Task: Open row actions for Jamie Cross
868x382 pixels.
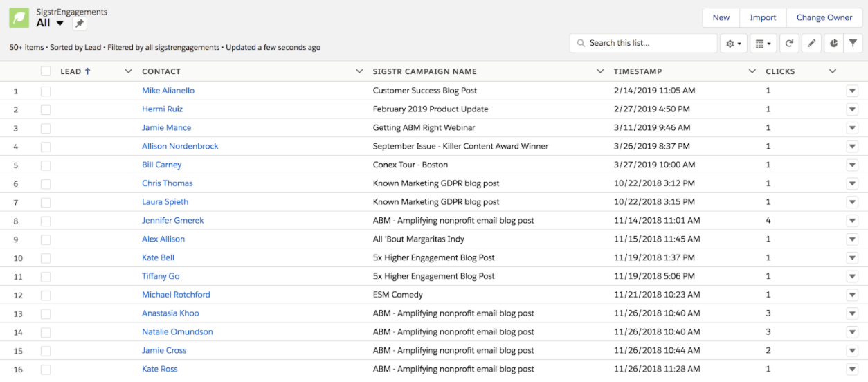Action: tap(852, 351)
